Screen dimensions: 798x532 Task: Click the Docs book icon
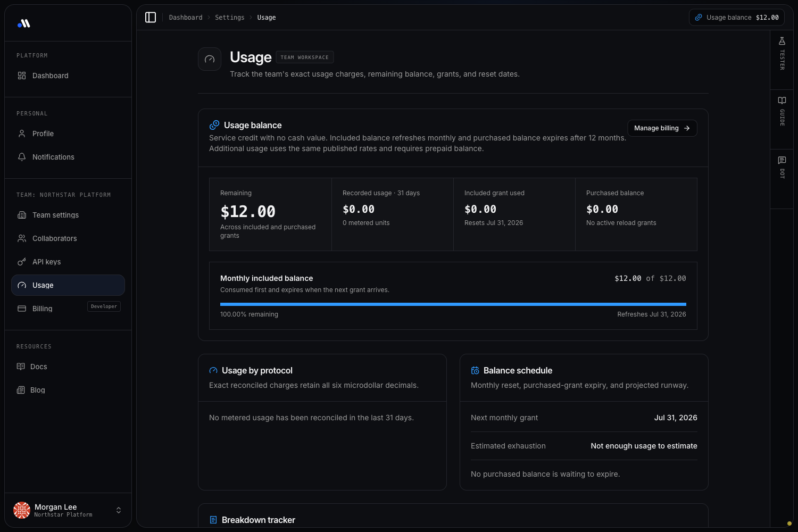[x=21, y=367]
